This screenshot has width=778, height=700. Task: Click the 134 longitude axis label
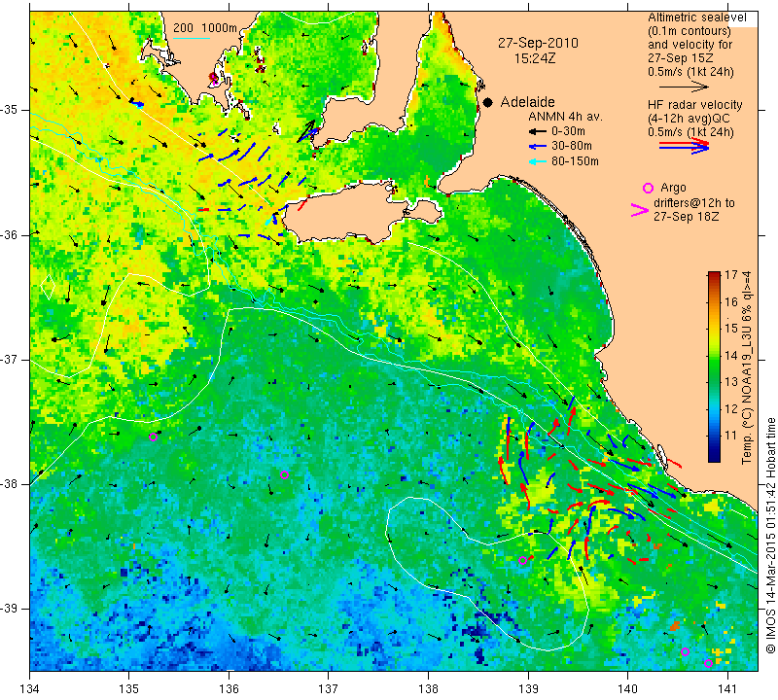click(x=30, y=689)
